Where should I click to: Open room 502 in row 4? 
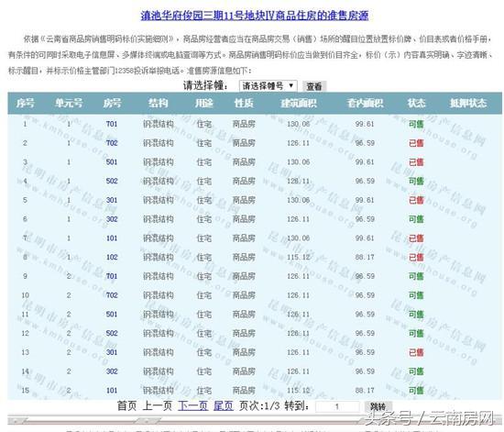112,181
